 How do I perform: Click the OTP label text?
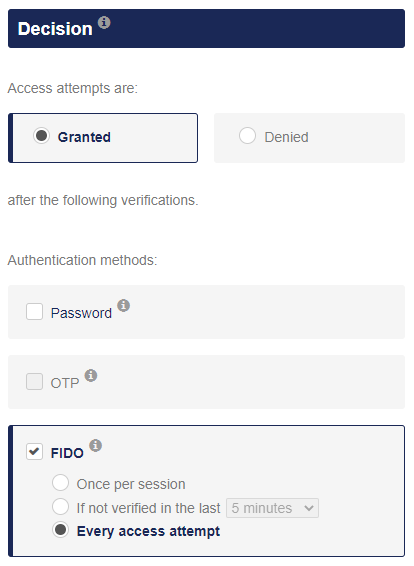pyautogui.click(x=65, y=383)
